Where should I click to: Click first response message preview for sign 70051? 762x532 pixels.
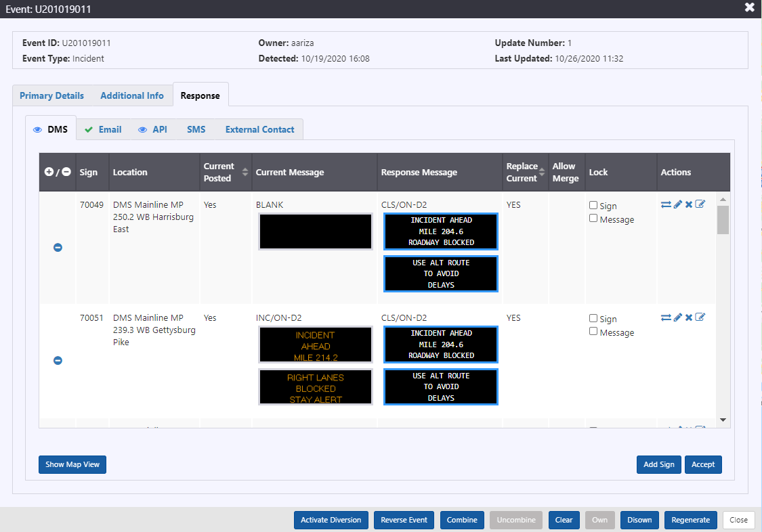441,345
